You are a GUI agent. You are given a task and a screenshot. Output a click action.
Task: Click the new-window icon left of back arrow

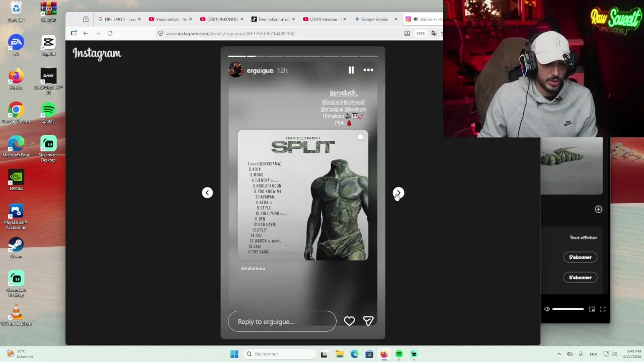point(74,33)
